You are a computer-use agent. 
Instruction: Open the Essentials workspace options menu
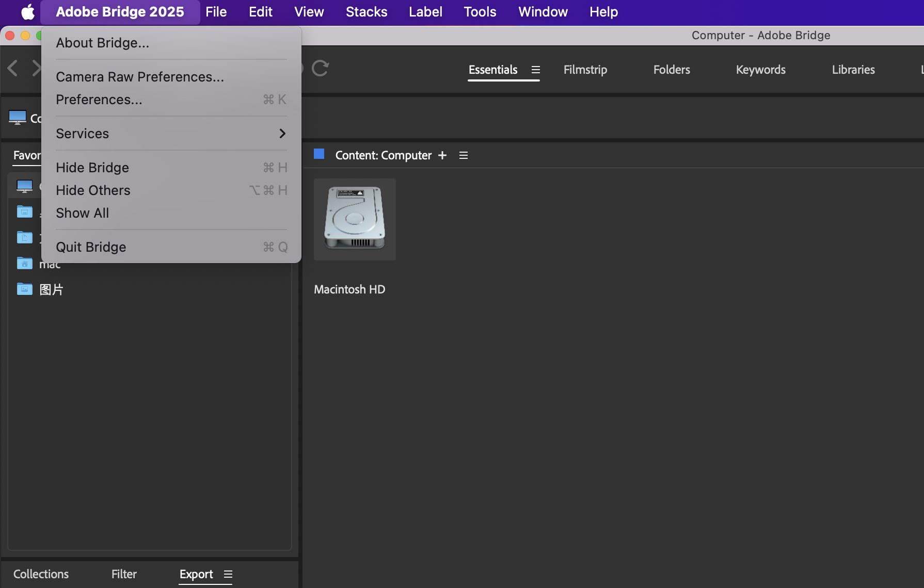tap(536, 70)
